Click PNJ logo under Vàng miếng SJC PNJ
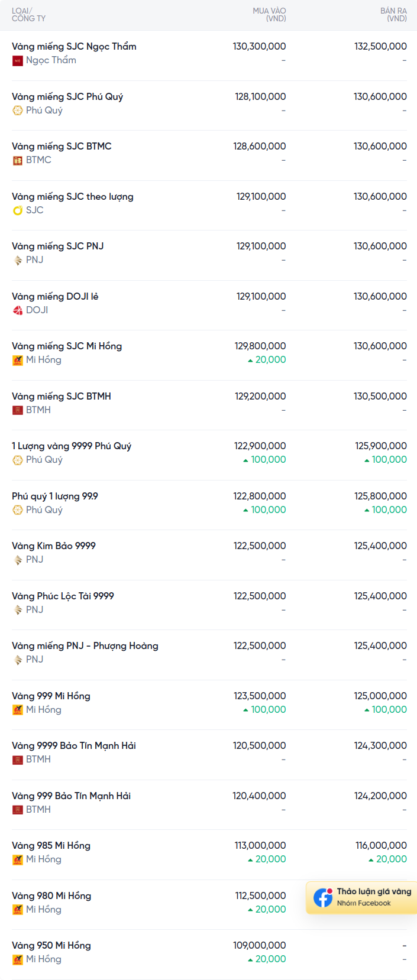 (x=18, y=260)
